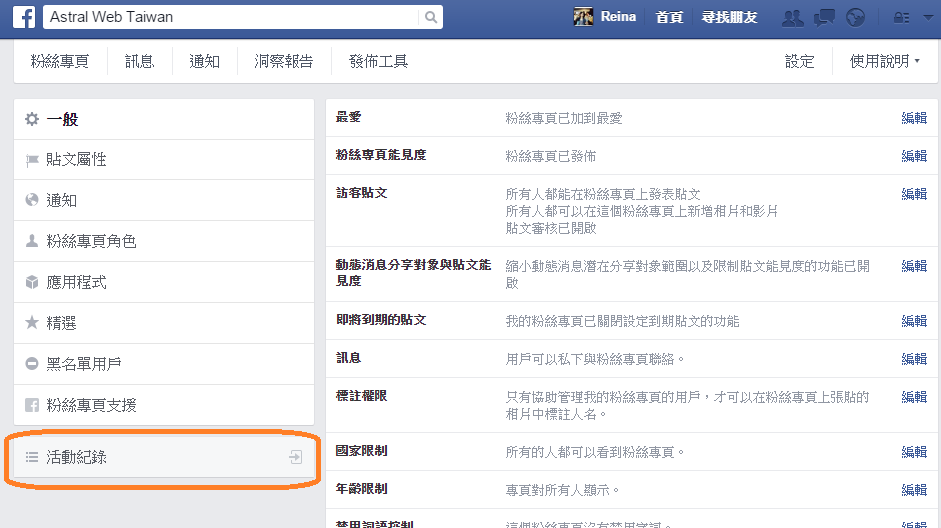The image size is (941, 528).
Task: Click the 訪客貼文 setting label
Action: tap(361, 193)
